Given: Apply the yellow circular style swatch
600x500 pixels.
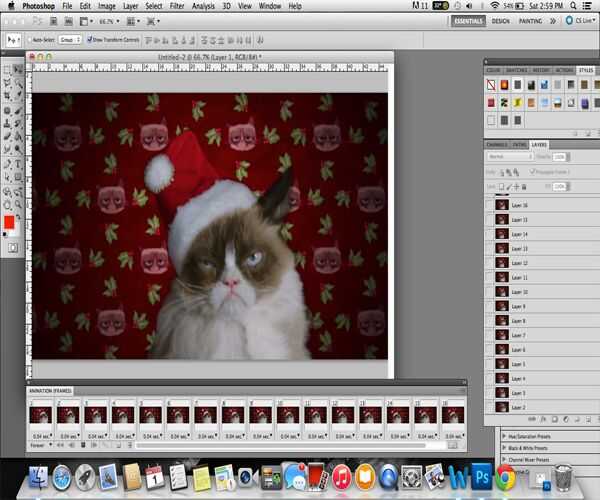Looking at the screenshot, I should 517,103.
